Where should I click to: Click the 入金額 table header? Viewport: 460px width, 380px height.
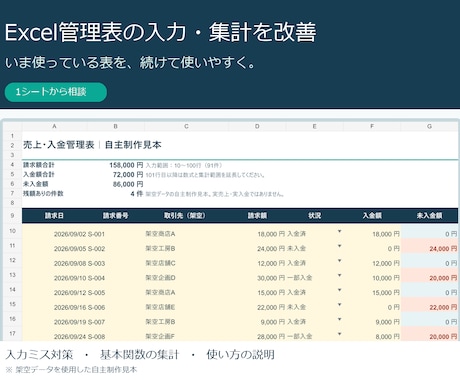pyautogui.click(x=372, y=216)
